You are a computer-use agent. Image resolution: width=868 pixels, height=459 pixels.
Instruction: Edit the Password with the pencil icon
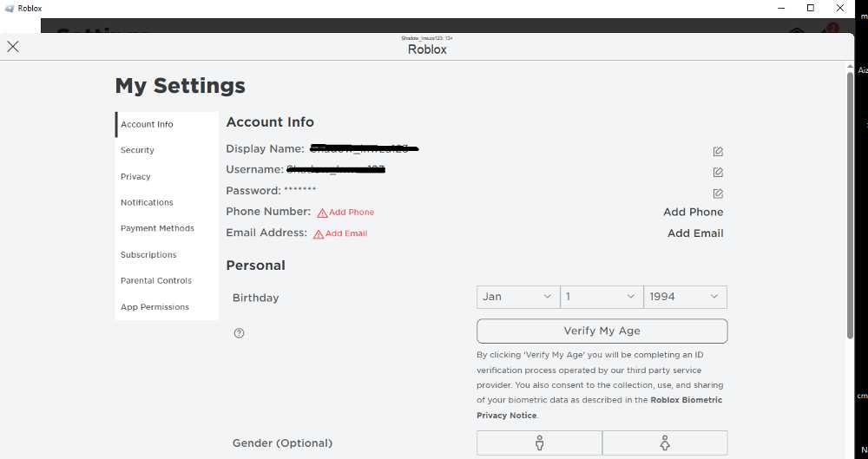(718, 193)
